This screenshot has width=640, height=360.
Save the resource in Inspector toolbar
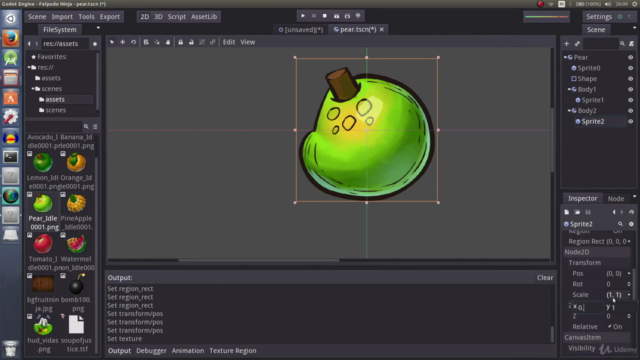click(588, 212)
